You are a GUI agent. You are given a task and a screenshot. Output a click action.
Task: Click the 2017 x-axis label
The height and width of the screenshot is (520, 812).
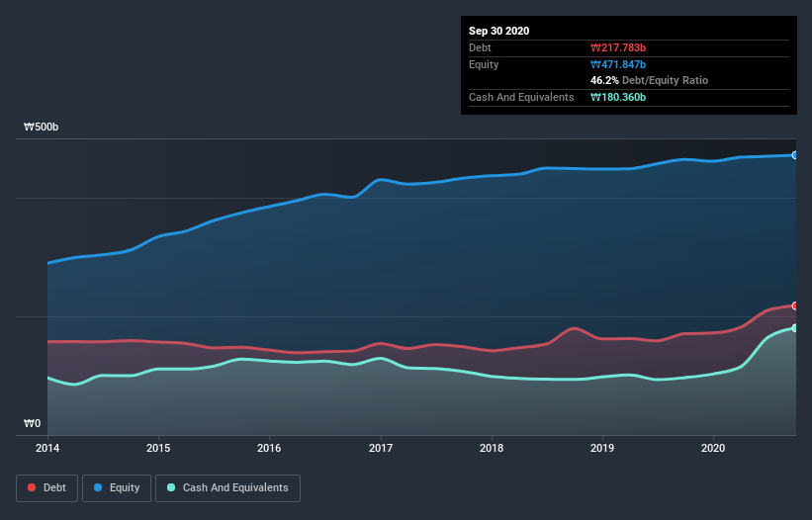[x=381, y=448]
